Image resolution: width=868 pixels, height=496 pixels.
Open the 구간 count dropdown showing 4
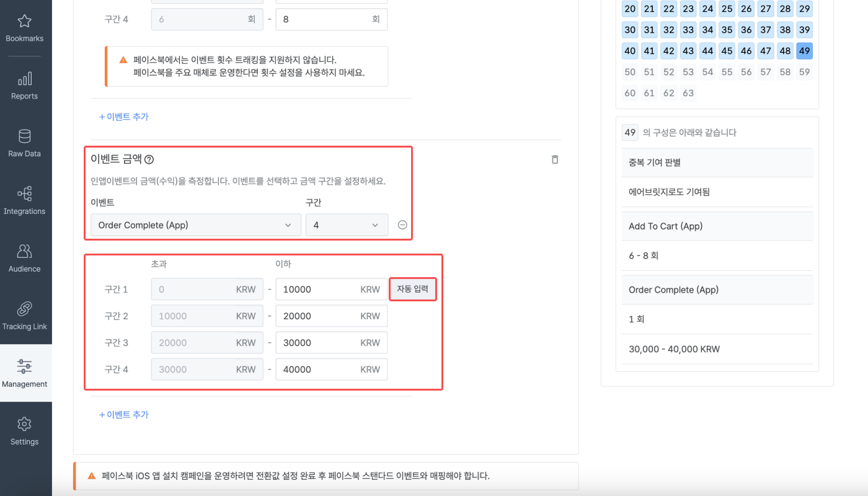tap(347, 225)
